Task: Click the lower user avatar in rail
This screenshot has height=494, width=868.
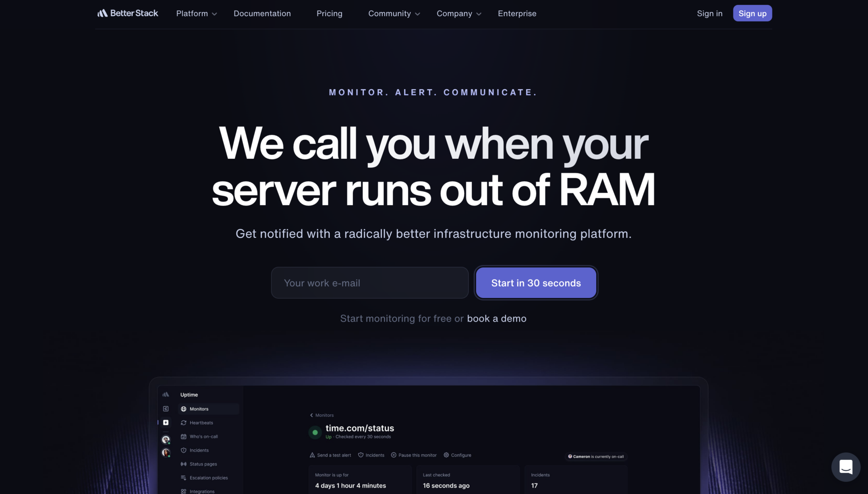Action: pos(166,452)
